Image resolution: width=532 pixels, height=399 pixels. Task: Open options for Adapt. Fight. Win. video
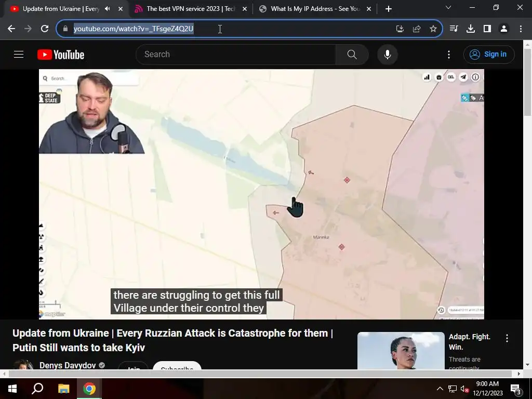click(507, 338)
